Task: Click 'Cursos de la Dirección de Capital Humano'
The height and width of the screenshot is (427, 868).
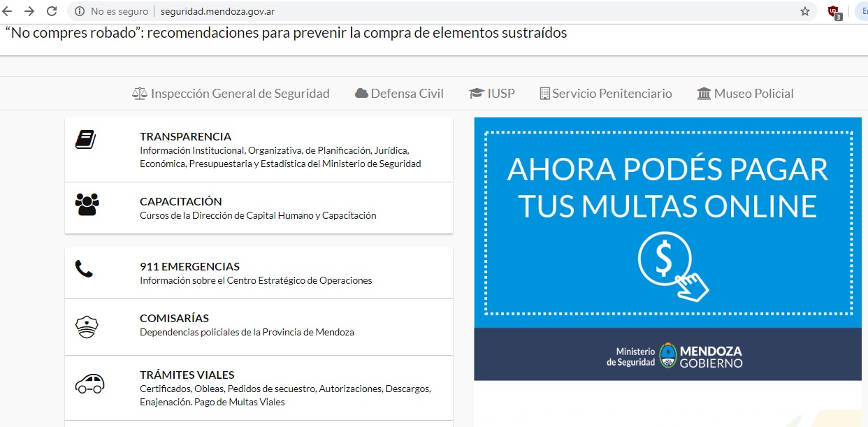Action: [258, 216]
